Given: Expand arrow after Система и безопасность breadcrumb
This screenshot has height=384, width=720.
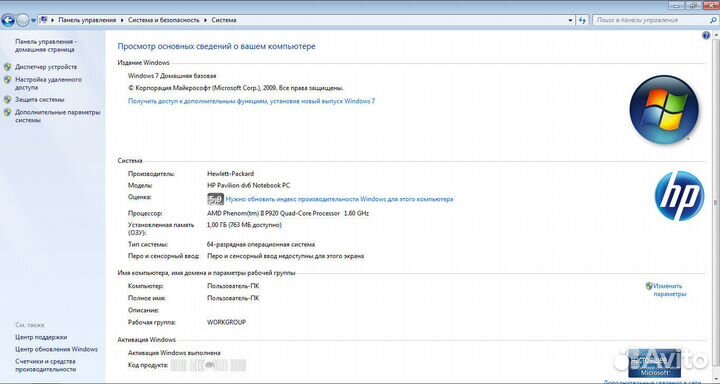Looking at the screenshot, I should pos(206,20).
